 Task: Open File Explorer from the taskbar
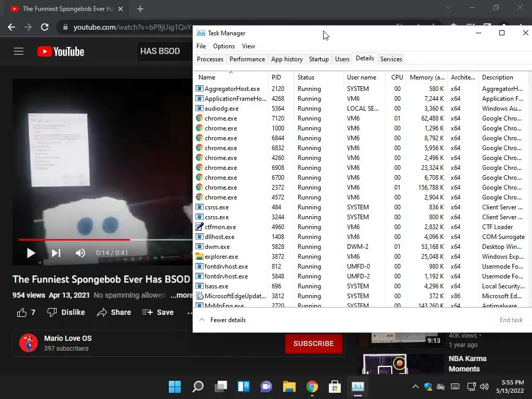point(289,387)
